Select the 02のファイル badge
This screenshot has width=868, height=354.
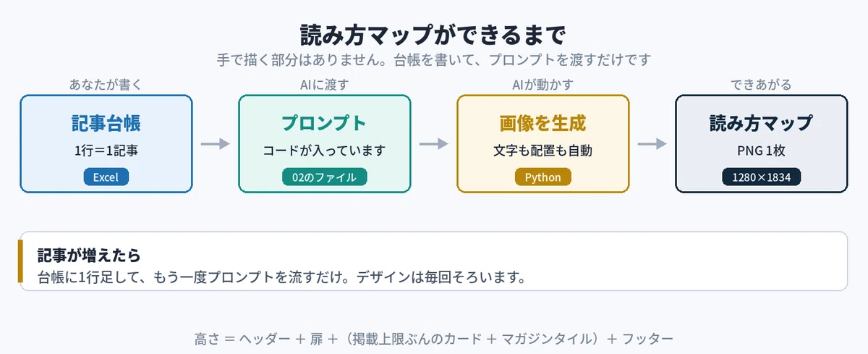point(325,177)
